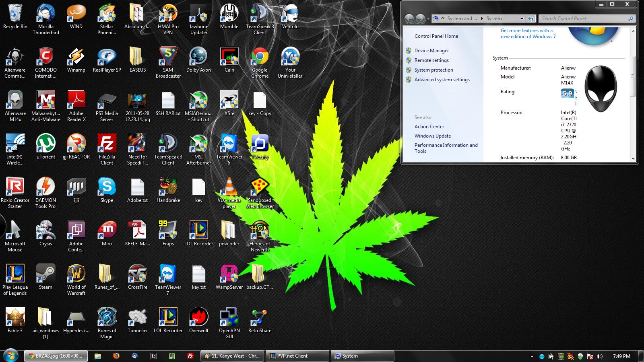Image resolution: width=644 pixels, height=362 pixels.
Task: Select the Skype desktop icon
Action: pos(107,187)
